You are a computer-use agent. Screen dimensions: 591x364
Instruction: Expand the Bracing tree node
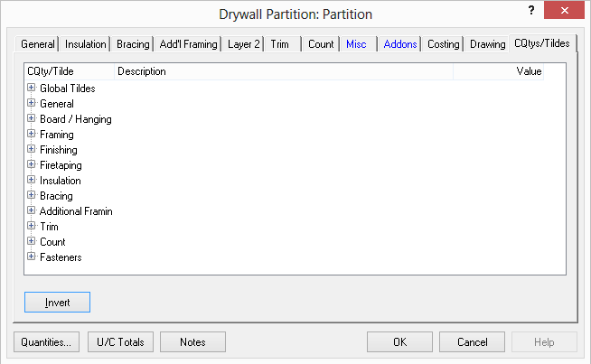click(32, 196)
